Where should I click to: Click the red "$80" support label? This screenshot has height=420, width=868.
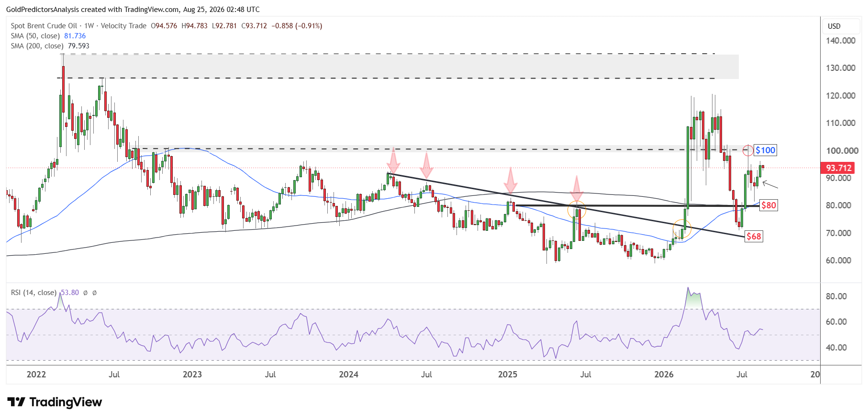(768, 205)
